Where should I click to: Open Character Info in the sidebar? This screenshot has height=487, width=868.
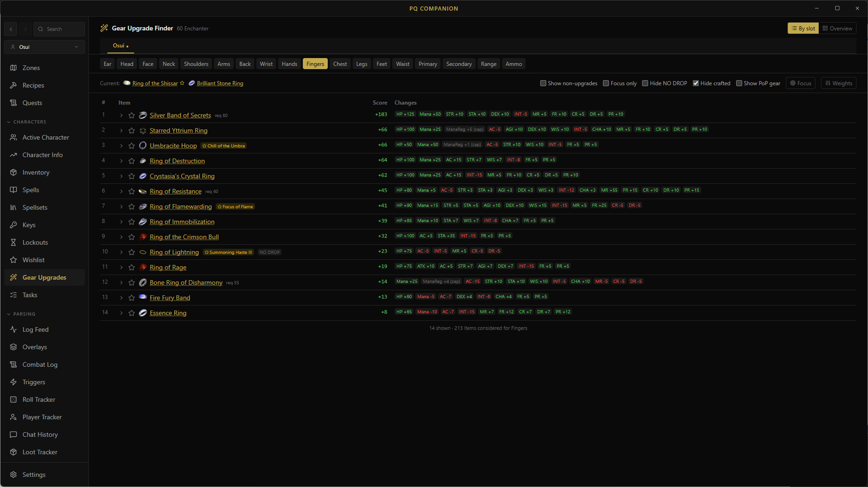pyautogui.click(x=45, y=155)
